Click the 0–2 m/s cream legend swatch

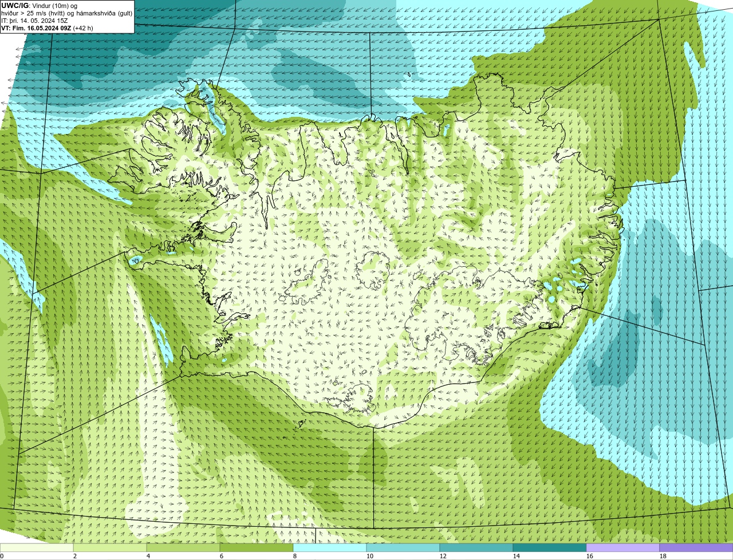[x=37, y=547]
